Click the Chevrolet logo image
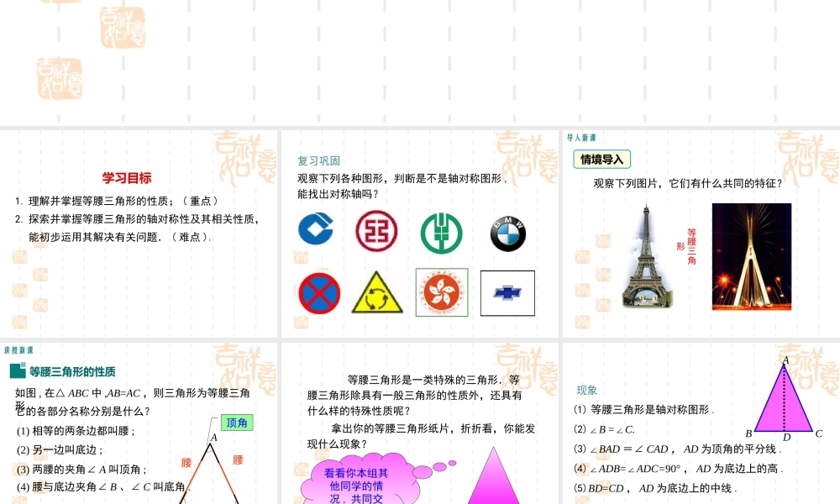The width and height of the screenshot is (840, 504). coord(507,293)
